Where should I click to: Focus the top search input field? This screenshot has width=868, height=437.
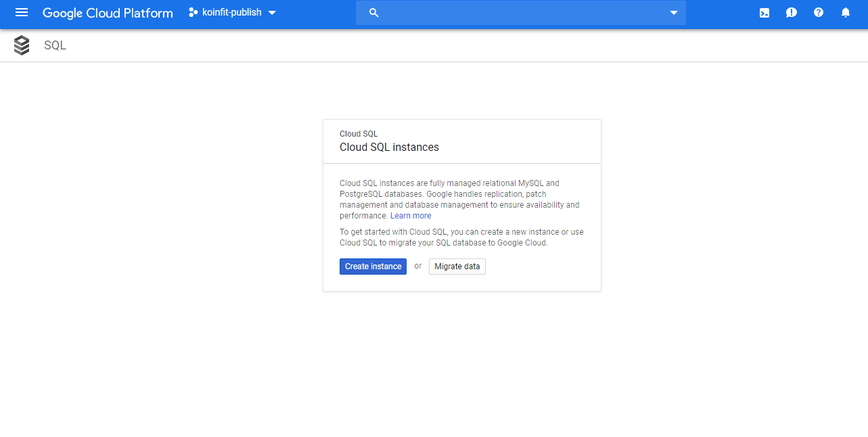[x=521, y=13]
